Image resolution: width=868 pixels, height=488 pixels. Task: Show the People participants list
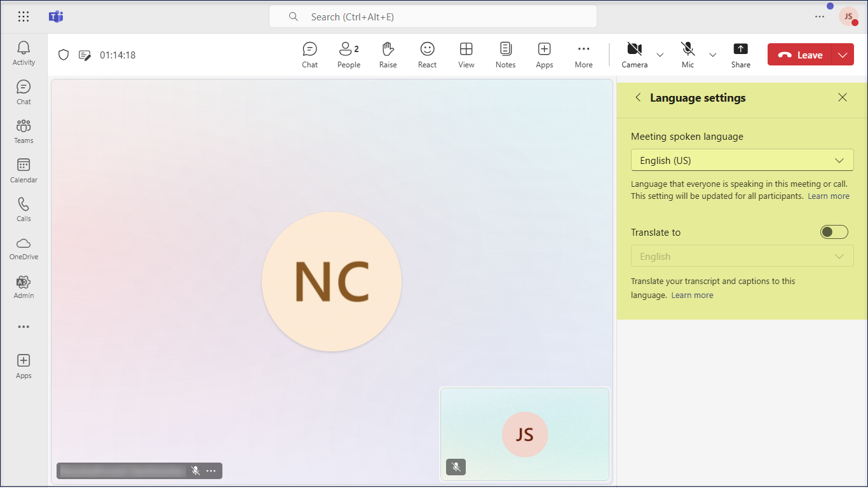click(x=348, y=55)
